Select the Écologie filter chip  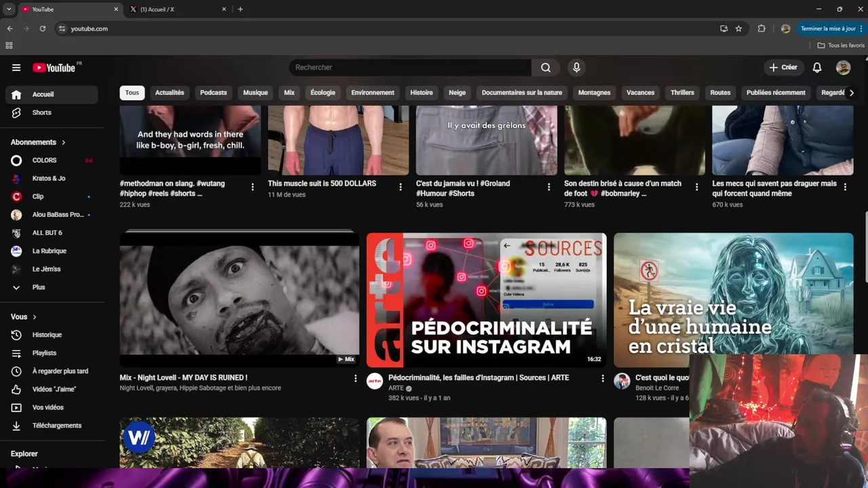[x=323, y=93]
